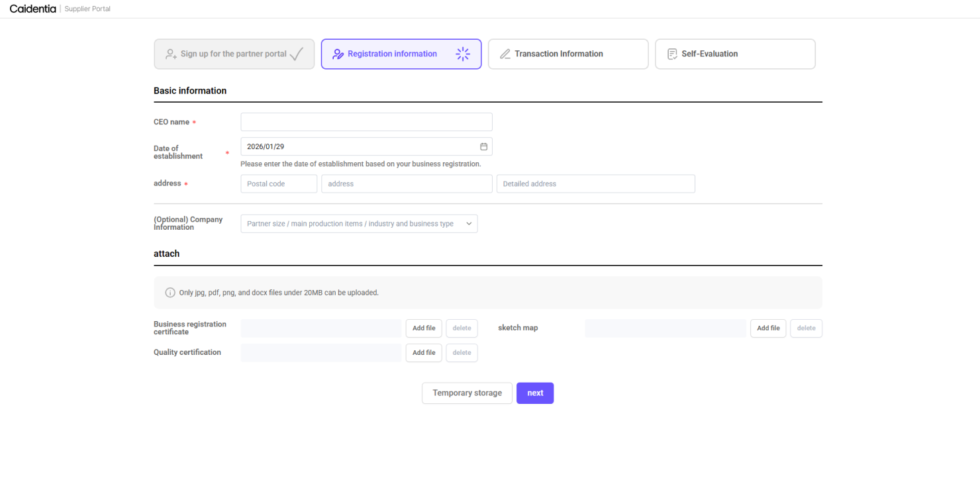
Task: Focus the CEO name input field
Action: (x=366, y=122)
